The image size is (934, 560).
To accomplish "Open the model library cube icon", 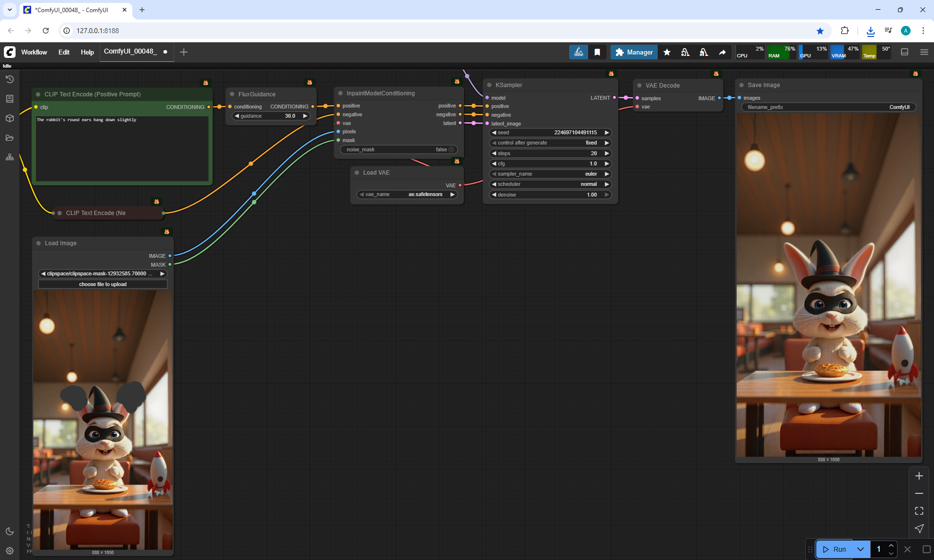I will (x=9, y=118).
